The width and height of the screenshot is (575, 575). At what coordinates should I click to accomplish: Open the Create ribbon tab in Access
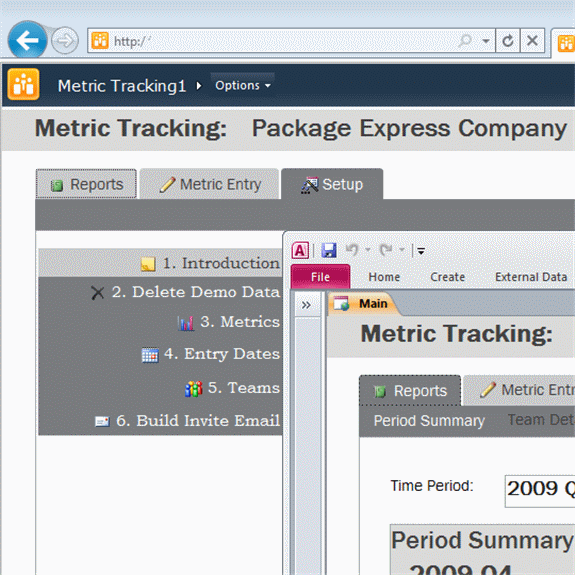tap(448, 277)
